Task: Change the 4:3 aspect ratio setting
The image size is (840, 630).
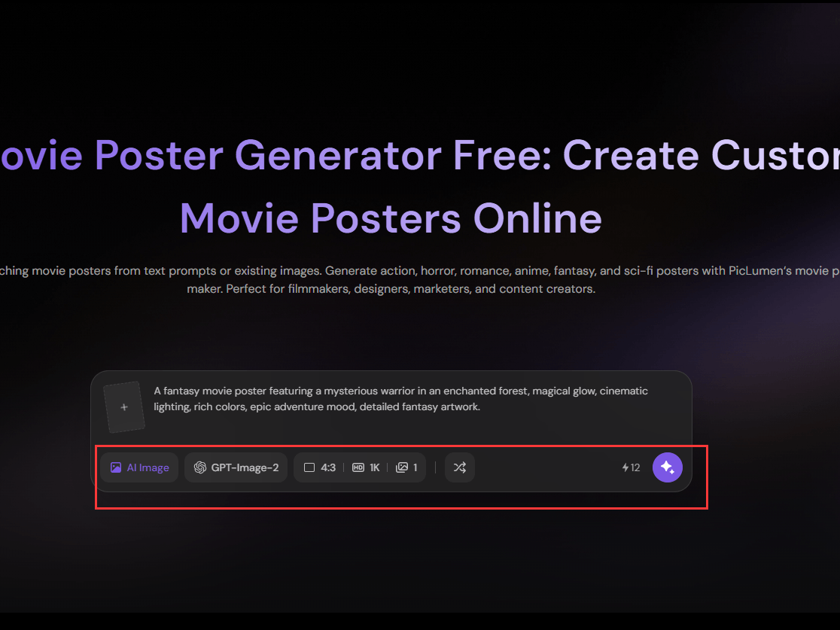Action: pos(320,467)
